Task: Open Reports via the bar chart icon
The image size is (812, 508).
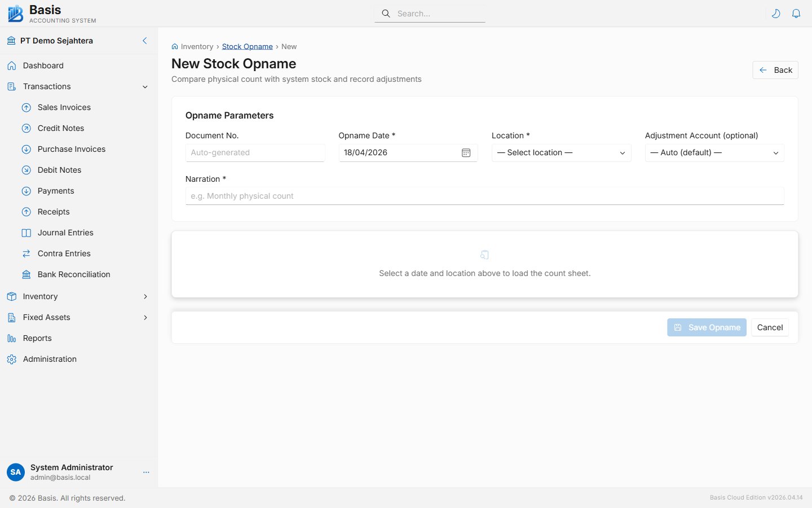Action: pos(12,338)
